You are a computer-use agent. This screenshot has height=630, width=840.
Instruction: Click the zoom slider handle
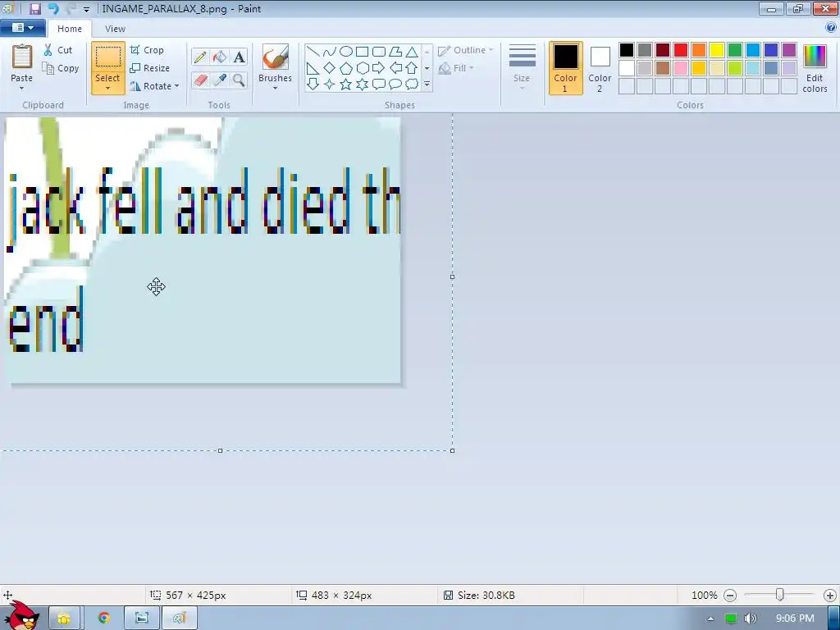(x=780, y=595)
